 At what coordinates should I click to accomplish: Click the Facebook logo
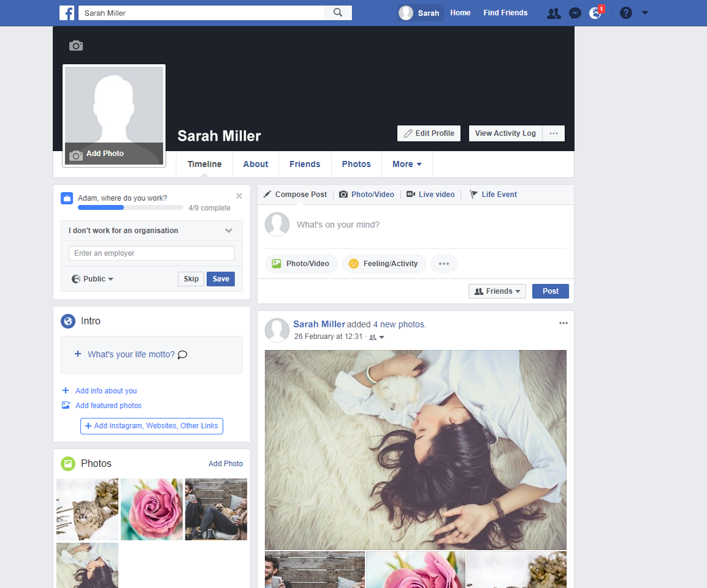coord(67,12)
